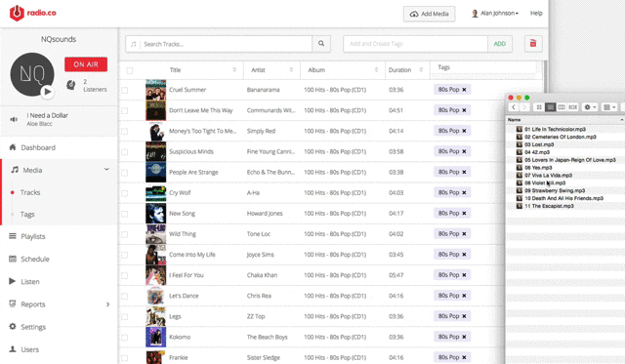Click the ADD tag button
The image size is (625, 364).
[x=500, y=44]
